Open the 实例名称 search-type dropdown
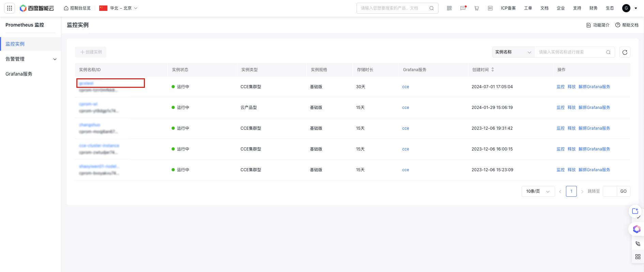This screenshot has height=272, width=644. (513, 52)
